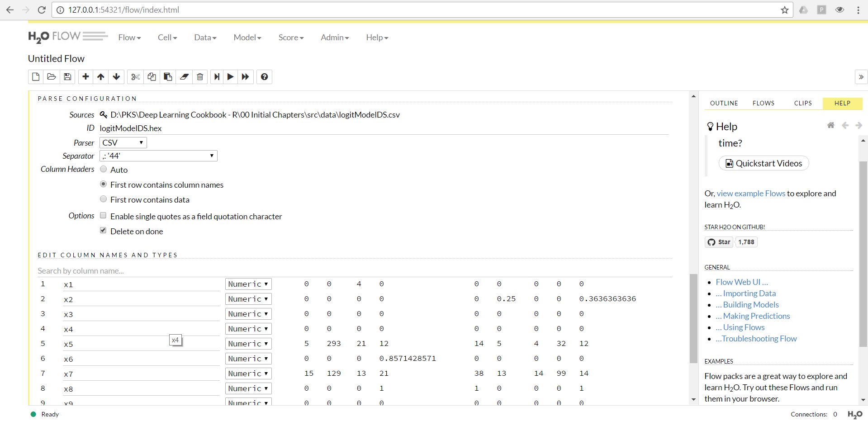The image size is (868, 421).
Task: Open the Cell menu
Action: point(167,38)
